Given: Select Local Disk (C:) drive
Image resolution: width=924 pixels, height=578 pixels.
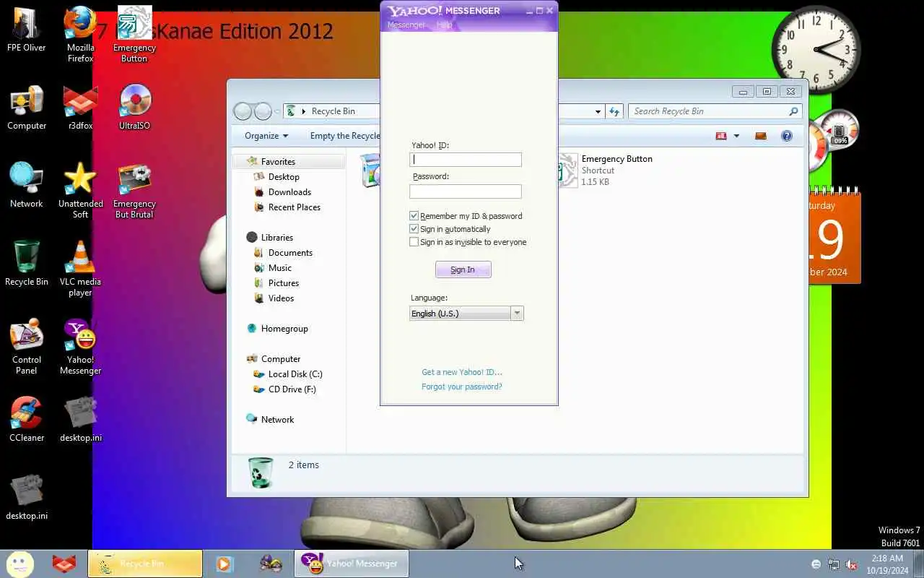Looking at the screenshot, I should (295, 374).
